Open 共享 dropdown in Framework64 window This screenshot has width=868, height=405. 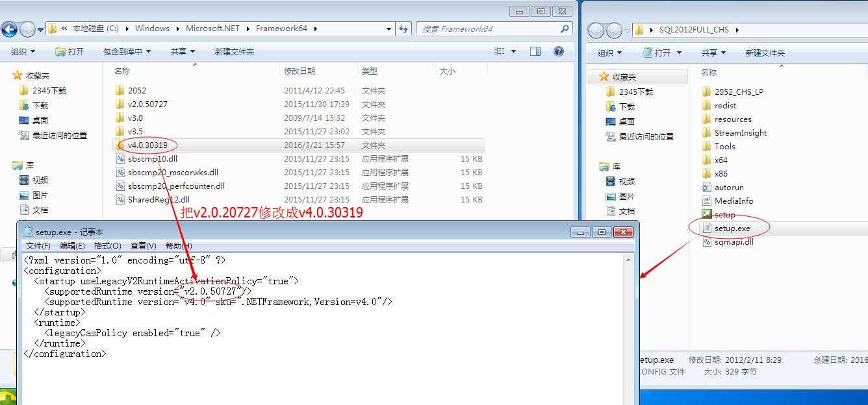183,51
